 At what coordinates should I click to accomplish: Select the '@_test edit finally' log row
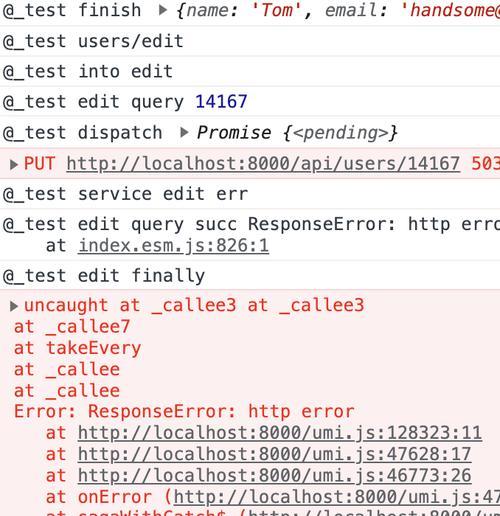click(250, 276)
